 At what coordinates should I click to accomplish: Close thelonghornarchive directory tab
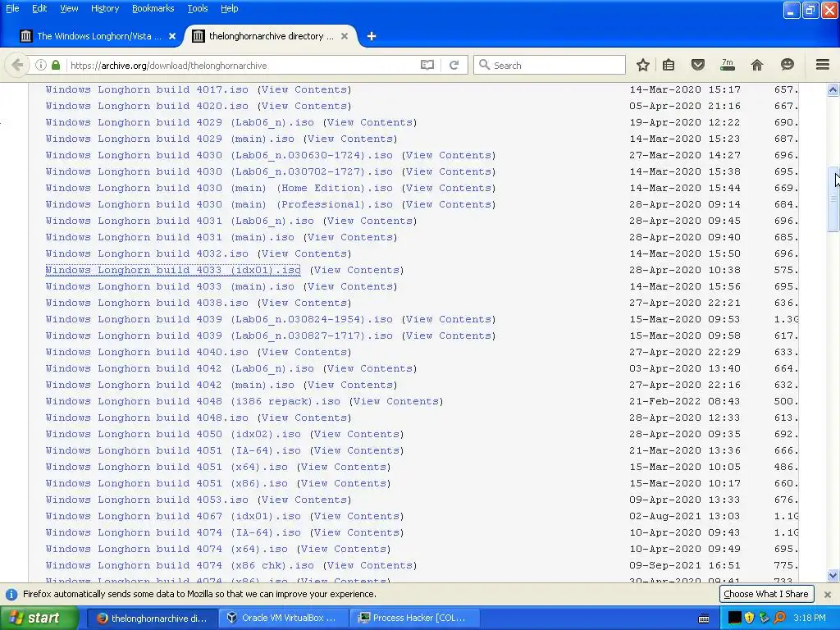(x=345, y=36)
